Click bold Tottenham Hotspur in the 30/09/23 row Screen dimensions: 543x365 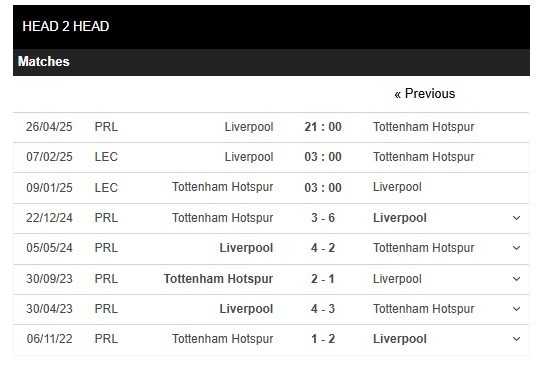pos(218,279)
